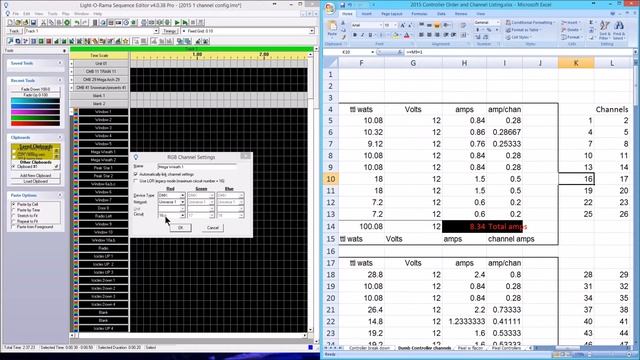640x360 pixels.
Task: Open the Dumb Controller channels sheet tab
Action: point(424,348)
